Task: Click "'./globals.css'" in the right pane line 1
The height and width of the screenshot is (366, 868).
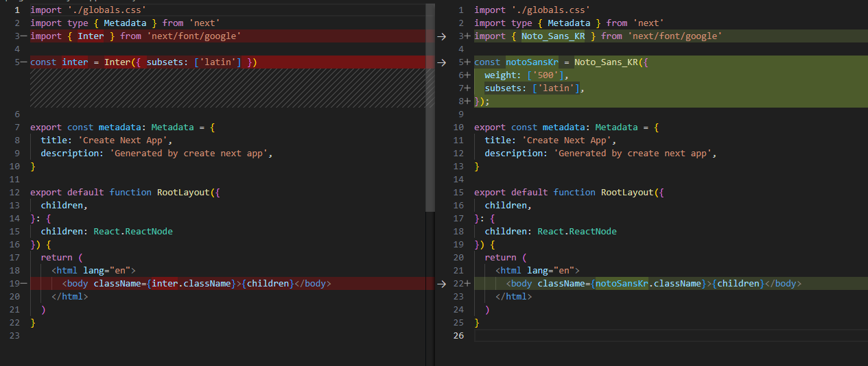Action: pyautogui.click(x=550, y=10)
